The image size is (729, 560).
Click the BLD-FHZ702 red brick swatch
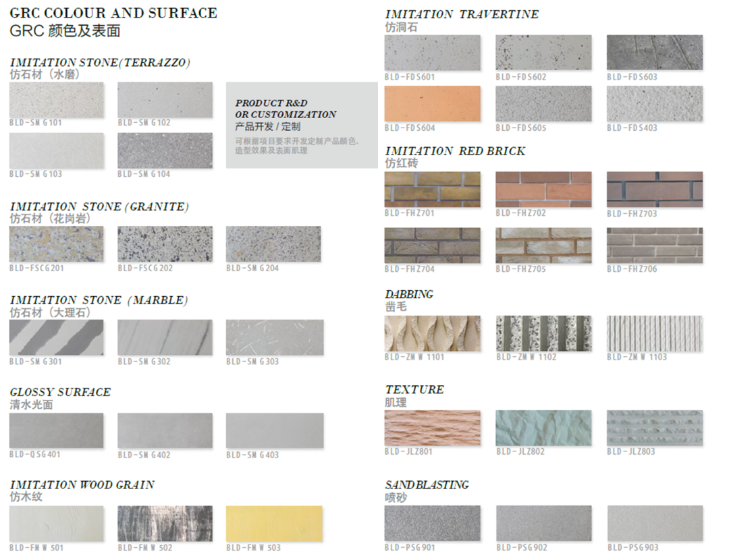(x=543, y=189)
